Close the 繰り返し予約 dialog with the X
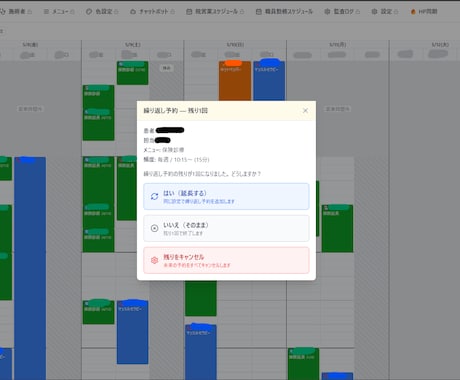 (x=305, y=111)
